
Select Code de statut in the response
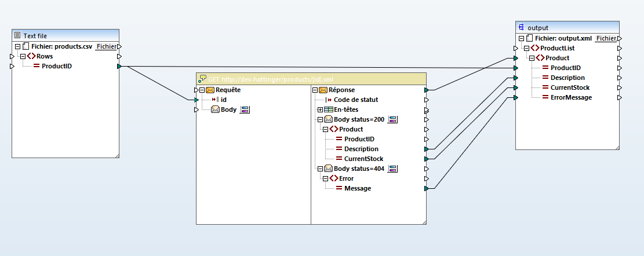click(355, 100)
